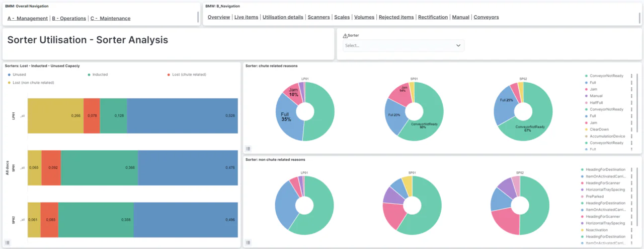Toggle Lost (chute related) legend series
This screenshot has width=644, height=249.
click(186, 75)
